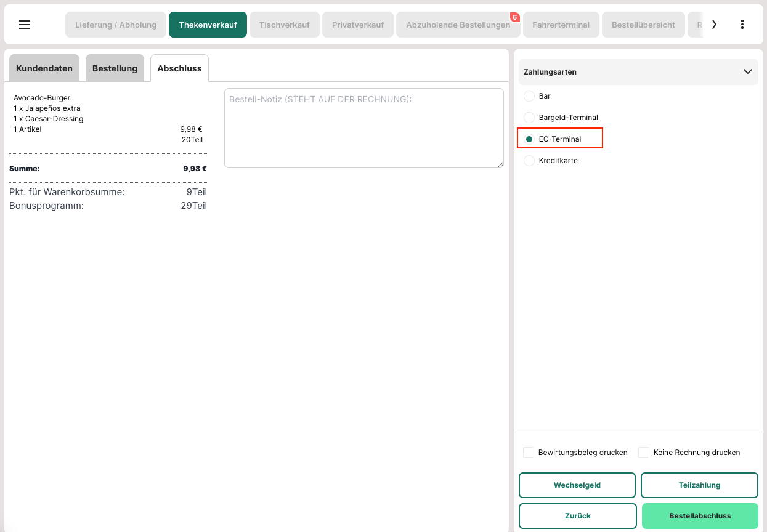This screenshot has height=532, width=767.
Task: Open the Bestellung tab
Action: pos(115,68)
